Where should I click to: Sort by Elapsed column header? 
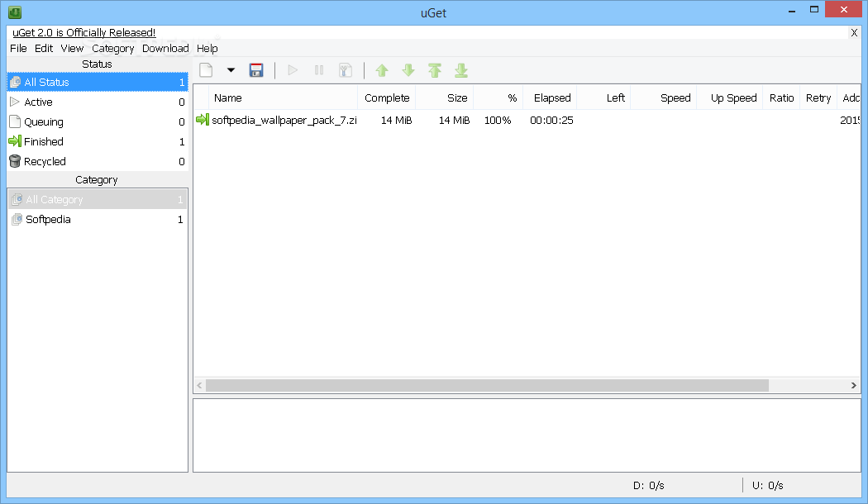550,98
